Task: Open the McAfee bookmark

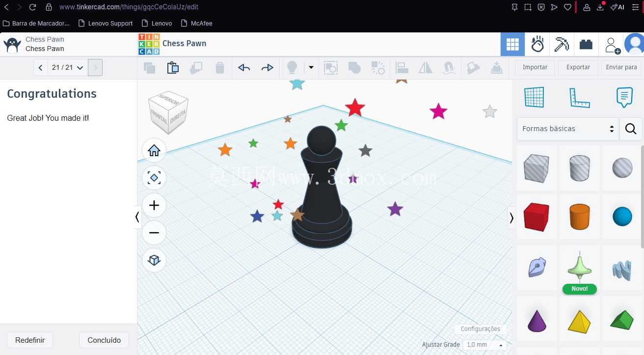Action: pos(197,23)
